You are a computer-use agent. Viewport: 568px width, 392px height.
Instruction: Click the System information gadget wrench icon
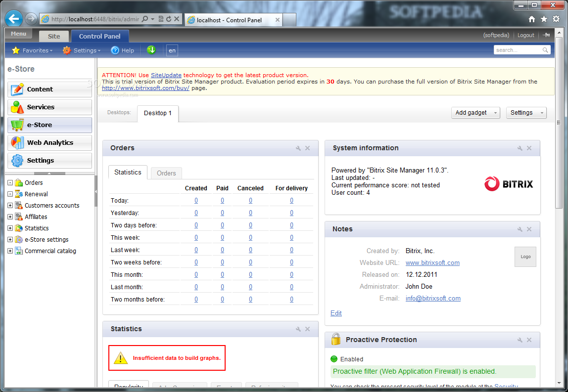point(520,148)
